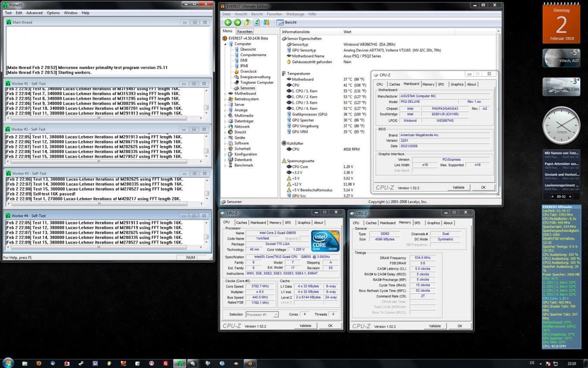This screenshot has height=368, width=588.
Task: Click the Prime95 taskbar button
Action: pos(179,363)
